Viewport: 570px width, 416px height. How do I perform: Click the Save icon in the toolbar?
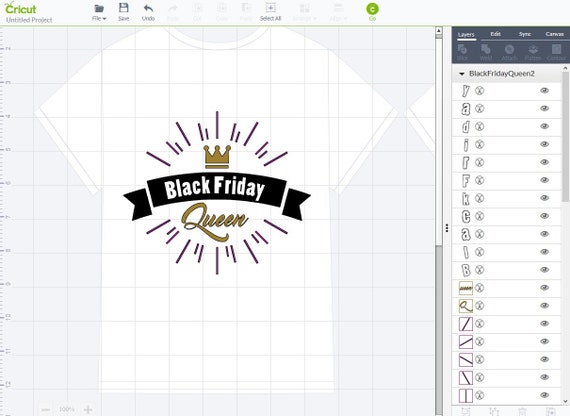click(124, 12)
